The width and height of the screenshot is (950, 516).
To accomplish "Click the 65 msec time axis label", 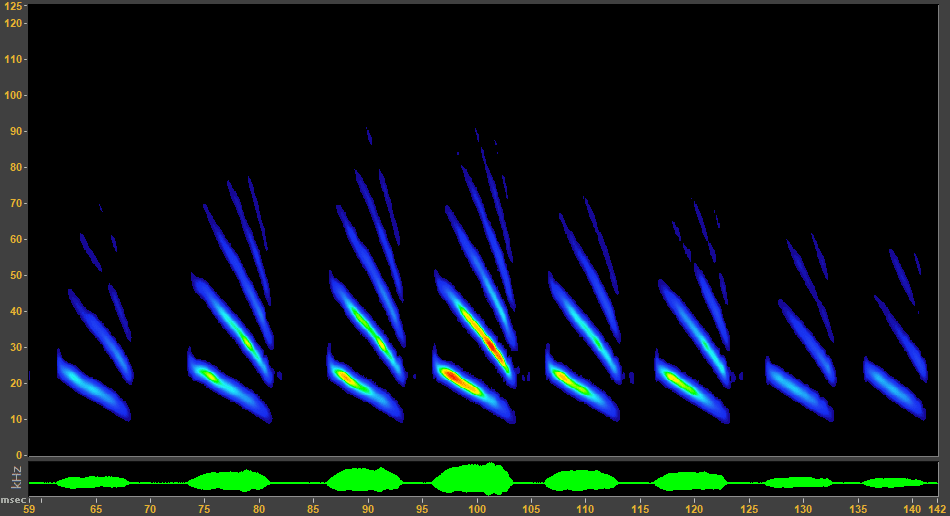I will (x=96, y=509).
